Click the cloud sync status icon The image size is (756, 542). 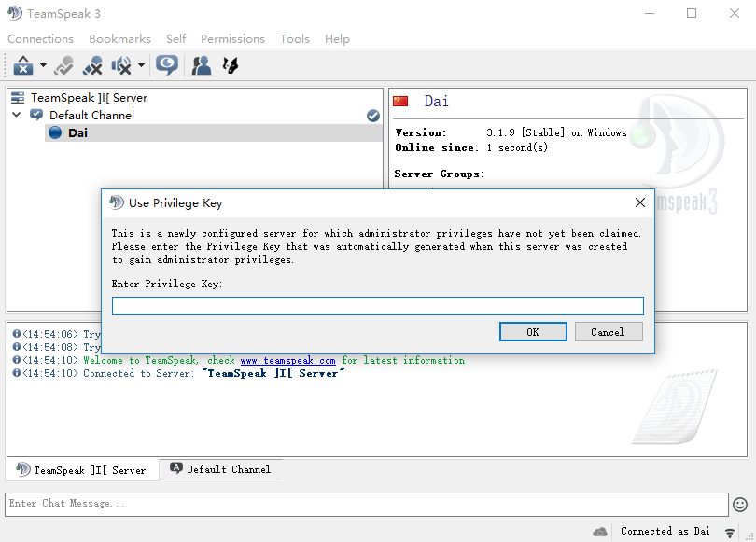(x=600, y=531)
